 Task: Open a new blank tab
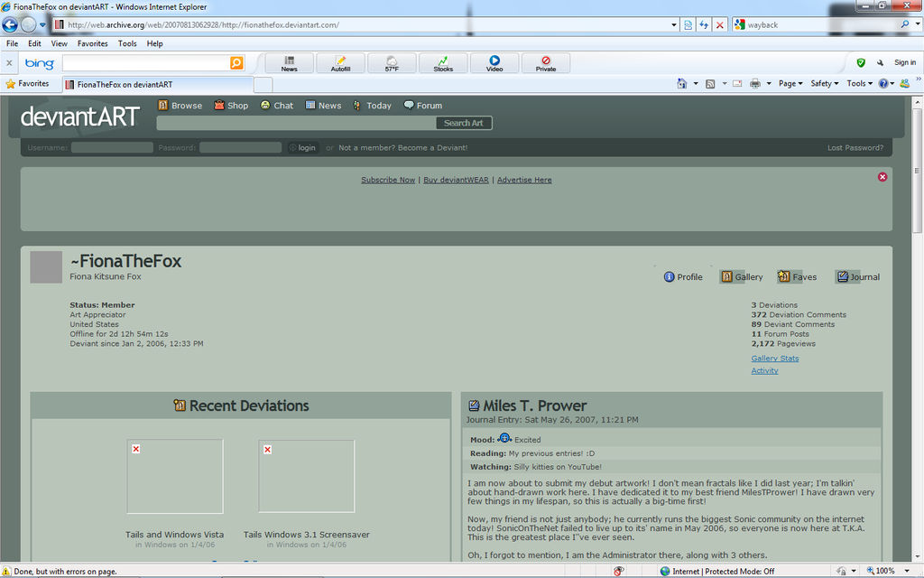(x=263, y=85)
